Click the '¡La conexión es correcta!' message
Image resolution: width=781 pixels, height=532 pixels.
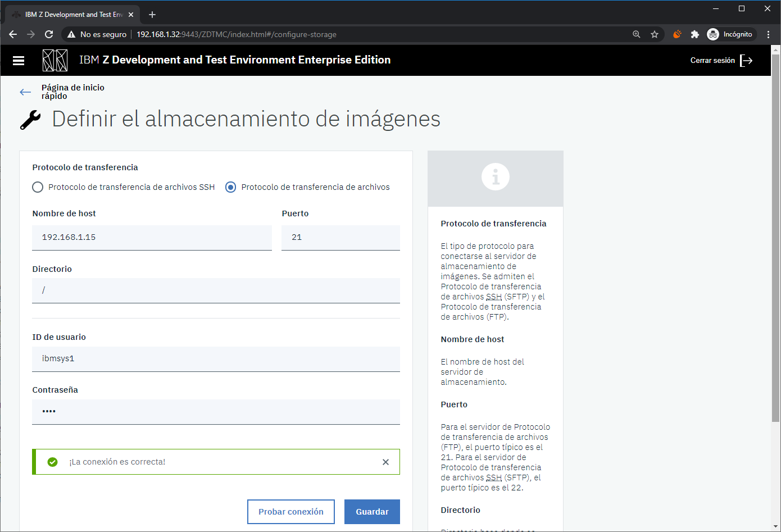point(117,462)
